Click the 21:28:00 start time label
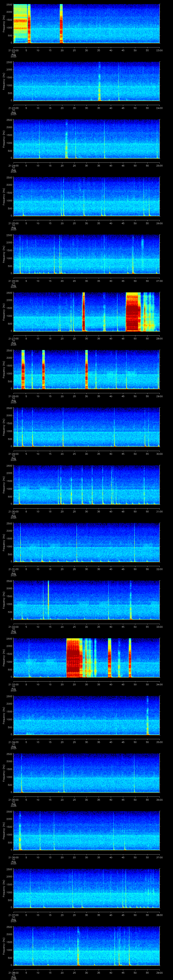Image resolution: width=173 pixels, height=980 pixels. (x=13, y=396)
